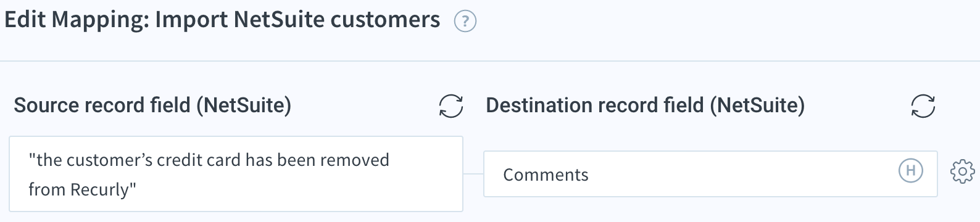Open help for Edit Mapping title
Viewport: 980px width, 222px height.
click(x=465, y=22)
